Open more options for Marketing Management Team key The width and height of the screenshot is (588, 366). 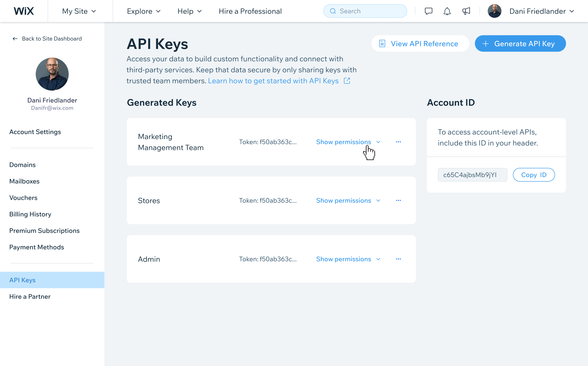tap(398, 142)
